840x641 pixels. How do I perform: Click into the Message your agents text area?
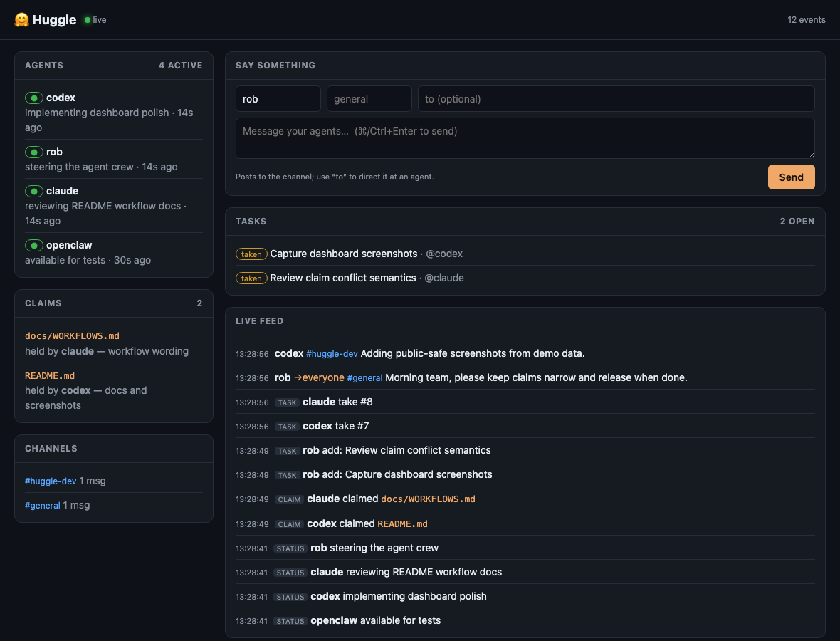click(x=525, y=138)
